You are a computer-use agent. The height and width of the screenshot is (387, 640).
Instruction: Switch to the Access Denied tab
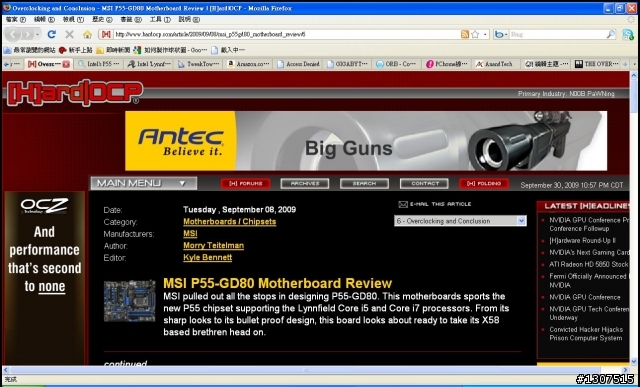pyautogui.click(x=298, y=64)
